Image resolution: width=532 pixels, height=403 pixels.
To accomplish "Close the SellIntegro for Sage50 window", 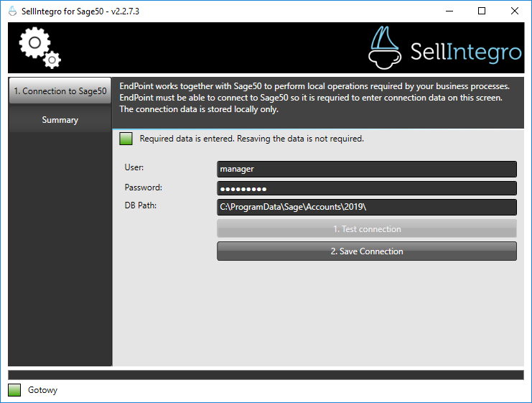I will (x=515, y=11).
